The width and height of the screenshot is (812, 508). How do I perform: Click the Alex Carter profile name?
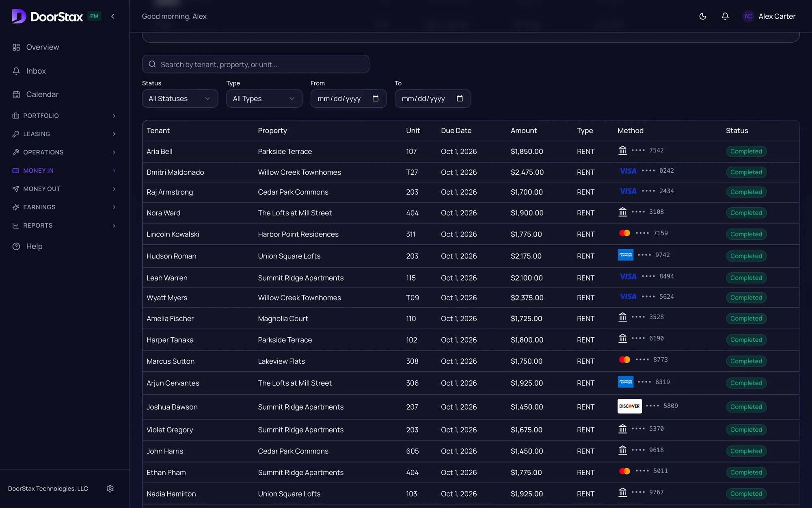pyautogui.click(x=777, y=16)
